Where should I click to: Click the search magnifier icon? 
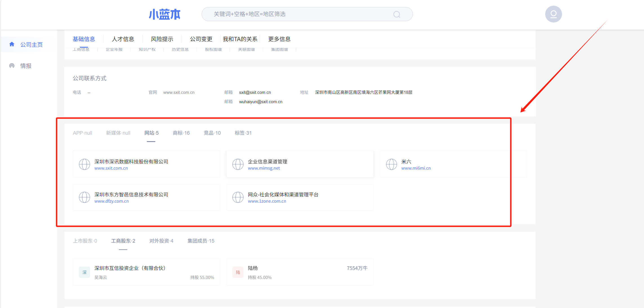pos(397,14)
